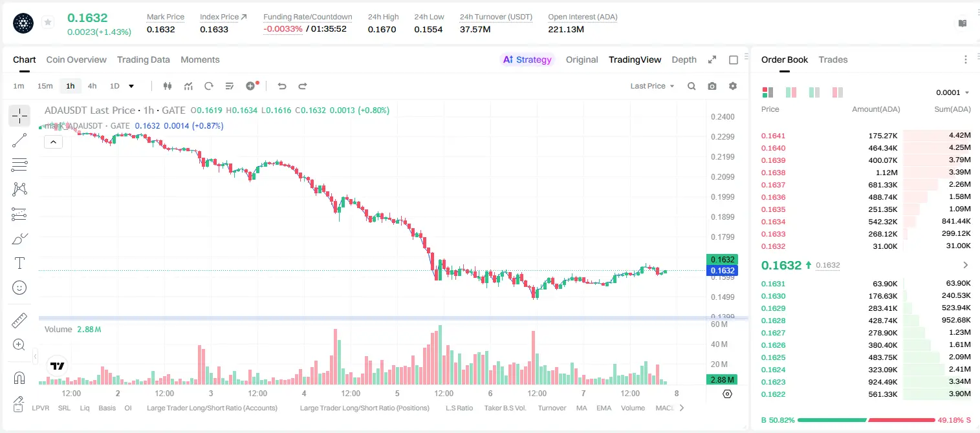The image size is (980, 433).
Task: Switch to the Trades tab
Action: tap(833, 59)
